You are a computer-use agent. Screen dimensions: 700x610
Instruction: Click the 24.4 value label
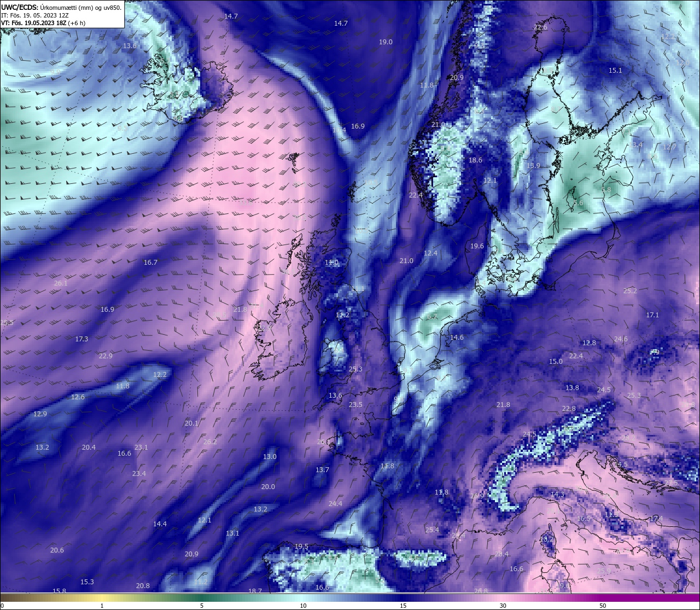[335, 504]
